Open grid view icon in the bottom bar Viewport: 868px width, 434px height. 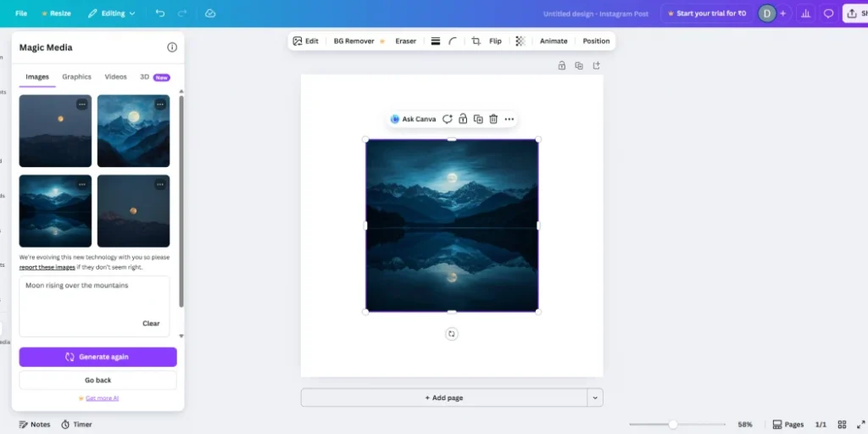point(842,425)
